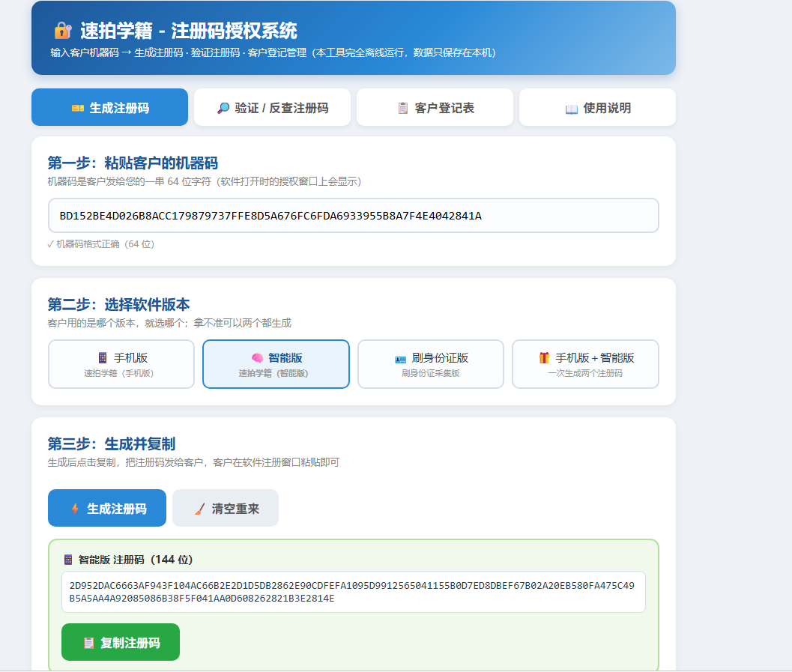Switch to the 生成注册码 tab at top
The image size is (792, 672).
pyautogui.click(x=109, y=107)
